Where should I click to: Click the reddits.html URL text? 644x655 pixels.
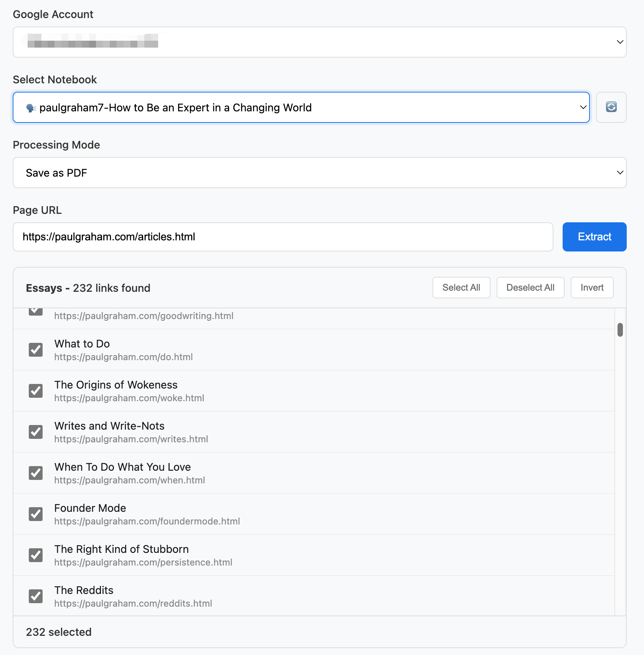pyautogui.click(x=133, y=604)
